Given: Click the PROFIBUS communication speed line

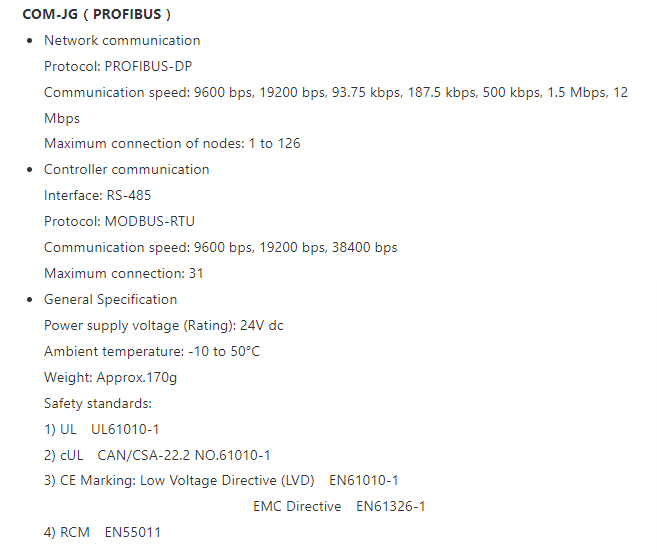Looking at the screenshot, I should (336, 92).
